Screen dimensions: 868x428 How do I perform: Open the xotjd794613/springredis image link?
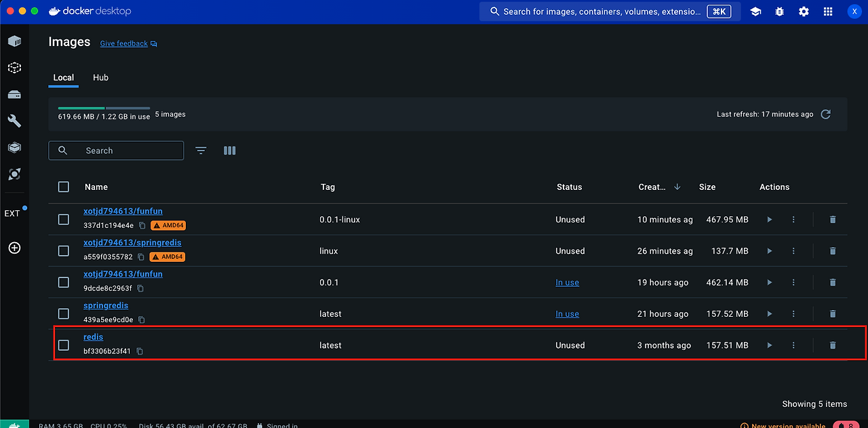(x=132, y=242)
